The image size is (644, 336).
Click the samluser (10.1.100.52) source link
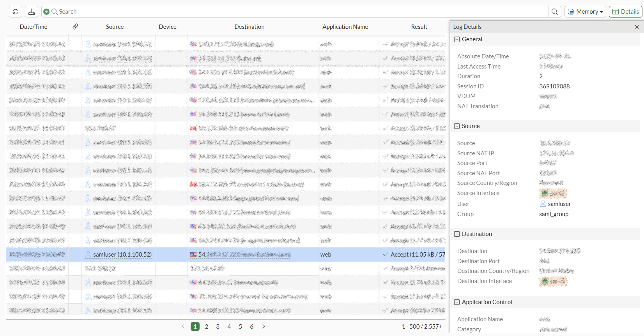point(122,255)
